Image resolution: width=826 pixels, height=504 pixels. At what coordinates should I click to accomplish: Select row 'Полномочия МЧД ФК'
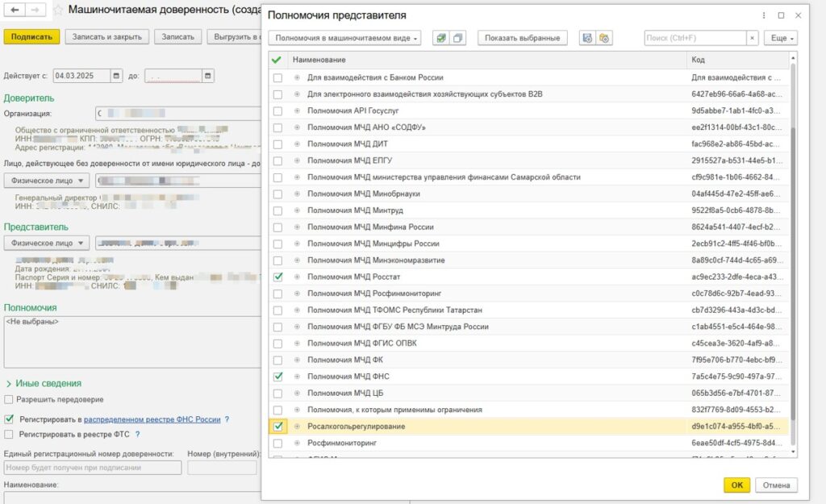coord(529,360)
